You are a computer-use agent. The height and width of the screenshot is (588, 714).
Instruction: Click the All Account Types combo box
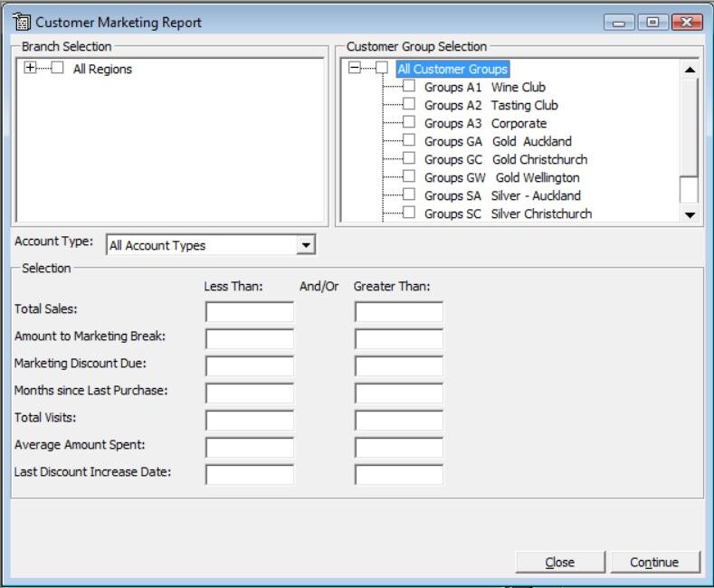tap(210, 245)
